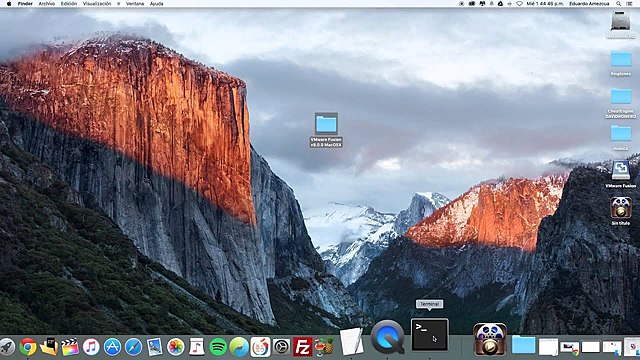Image resolution: width=640 pixels, height=360 pixels.
Task: Open the Finder menu
Action: (x=25, y=4)
